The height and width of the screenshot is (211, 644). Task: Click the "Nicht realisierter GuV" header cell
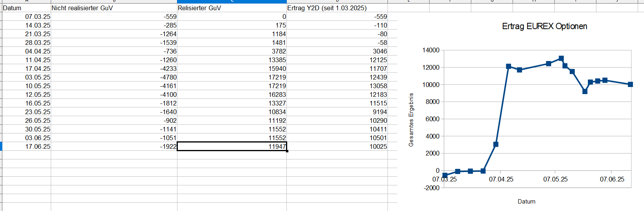82,8
